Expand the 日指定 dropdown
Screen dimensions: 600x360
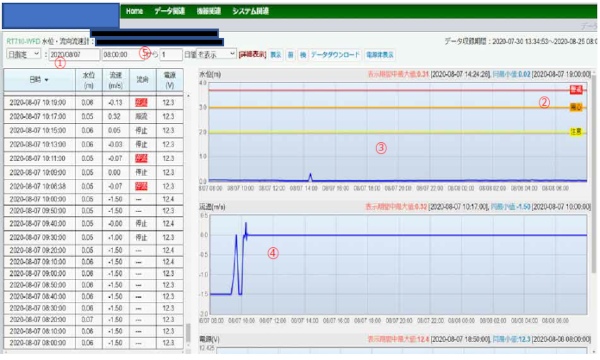pyautogui.click(x=23, y=54)
